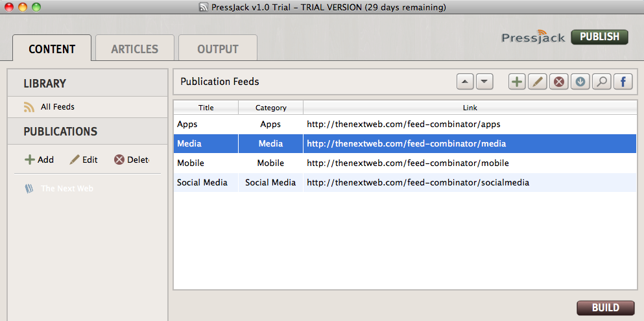644x321 pixels.
Task: Click the Pressjack logo
Action: coord(534,37)
